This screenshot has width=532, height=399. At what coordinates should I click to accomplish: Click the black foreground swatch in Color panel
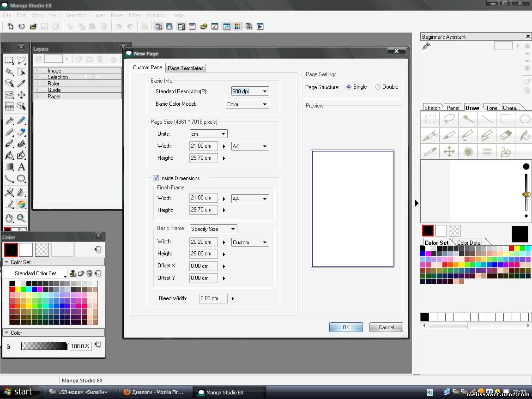11,250
